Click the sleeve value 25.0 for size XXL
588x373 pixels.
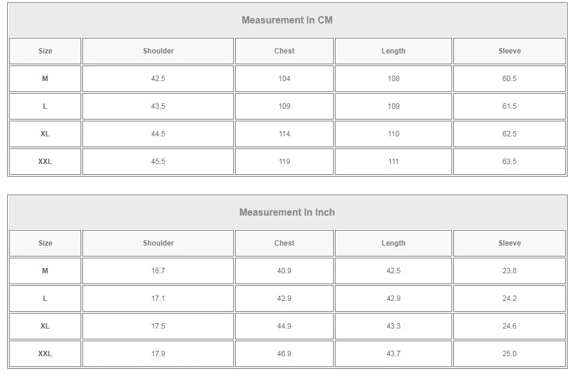509,354
